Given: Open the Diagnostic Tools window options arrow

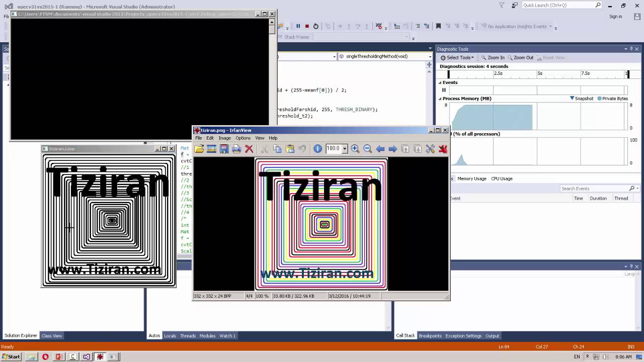Looking at the screenshot, I should [625, 49].
